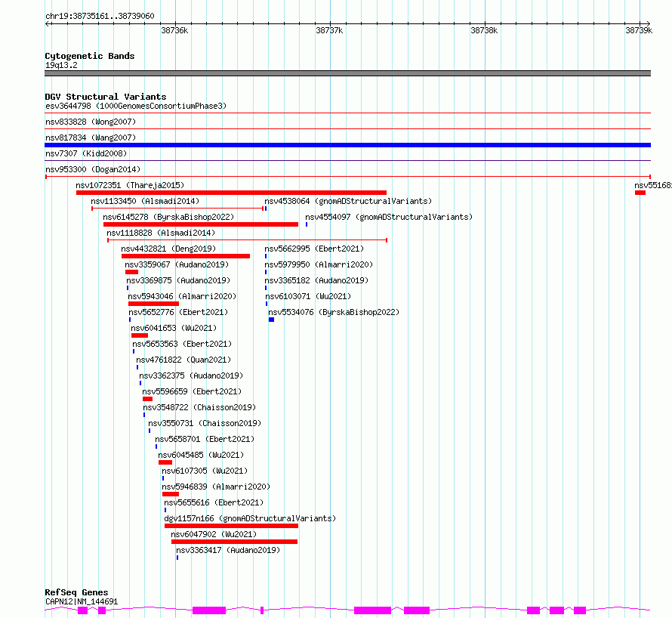This screenshot has width=672, height=618.
Task: Open nsv4554097 (gnomADStructuralVariants) label
Action: click(x=389, y=217)
